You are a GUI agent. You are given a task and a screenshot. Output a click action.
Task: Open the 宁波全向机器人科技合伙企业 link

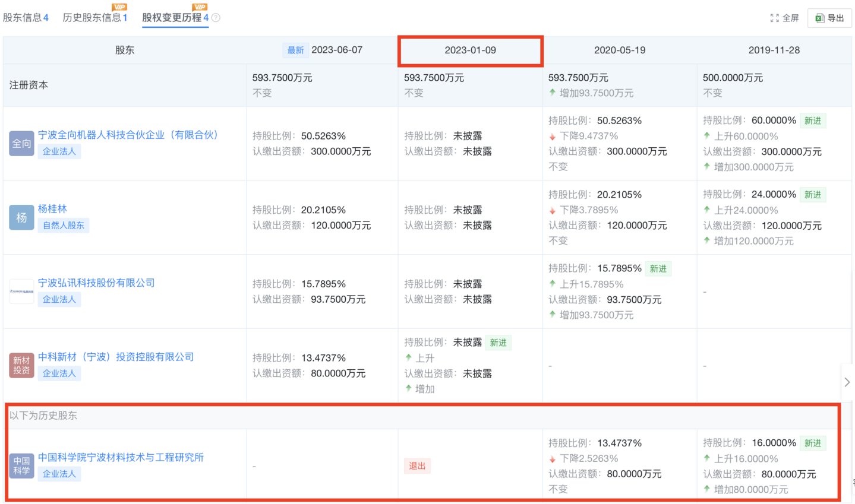click(127, 135)
